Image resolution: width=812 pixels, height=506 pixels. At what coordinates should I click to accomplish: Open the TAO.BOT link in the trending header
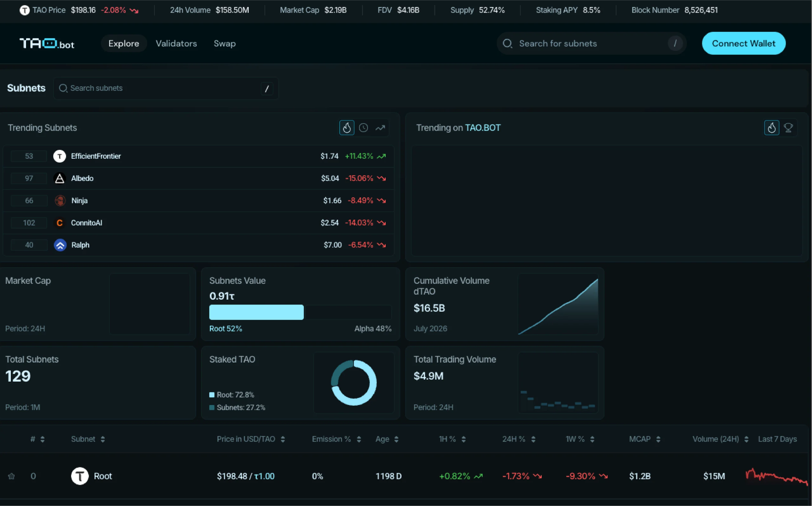[x=483, y=128]
